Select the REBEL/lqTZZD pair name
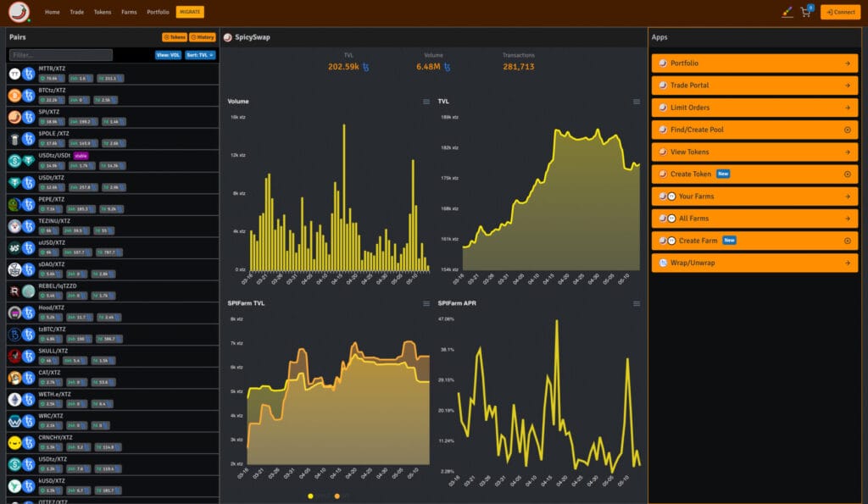This screenshot has width=868, height=504. [x=58, y=286]
